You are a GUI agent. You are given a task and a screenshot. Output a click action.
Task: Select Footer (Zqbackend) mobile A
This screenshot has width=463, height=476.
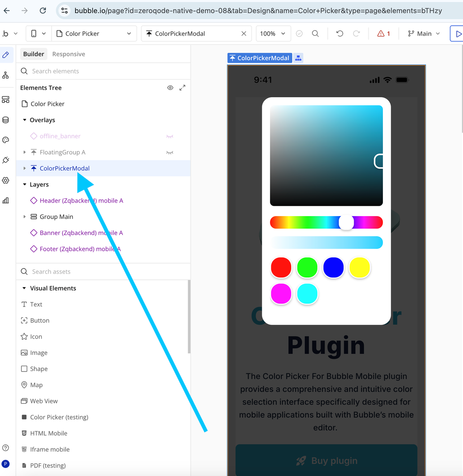point(80,249)
